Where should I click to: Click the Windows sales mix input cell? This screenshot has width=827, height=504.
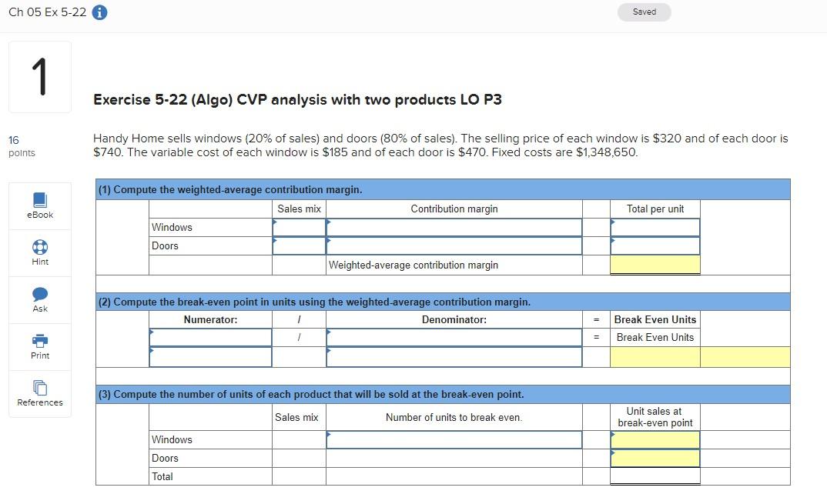[x=299, y=227]
